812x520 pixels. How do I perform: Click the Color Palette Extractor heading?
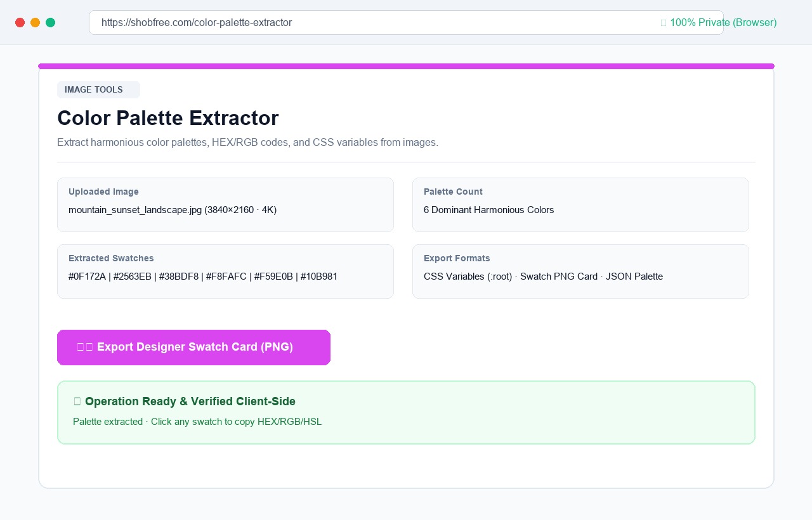tap(168, 118)
